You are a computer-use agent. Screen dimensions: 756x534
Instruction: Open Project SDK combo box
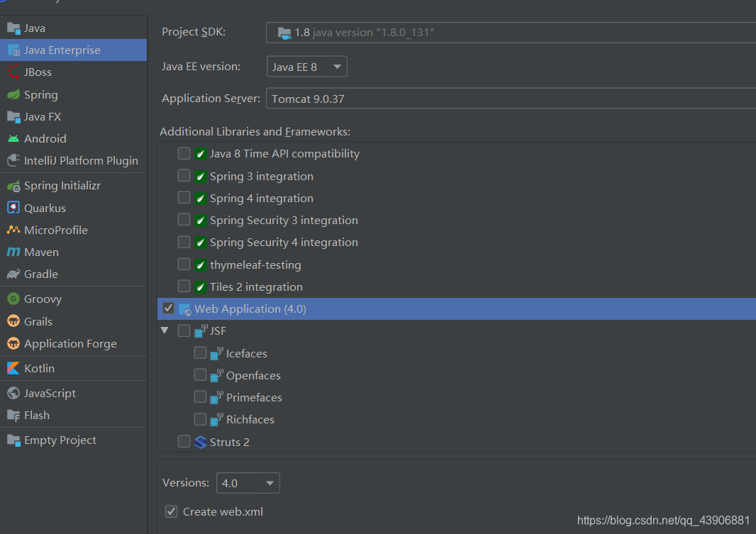click(511, 33)
